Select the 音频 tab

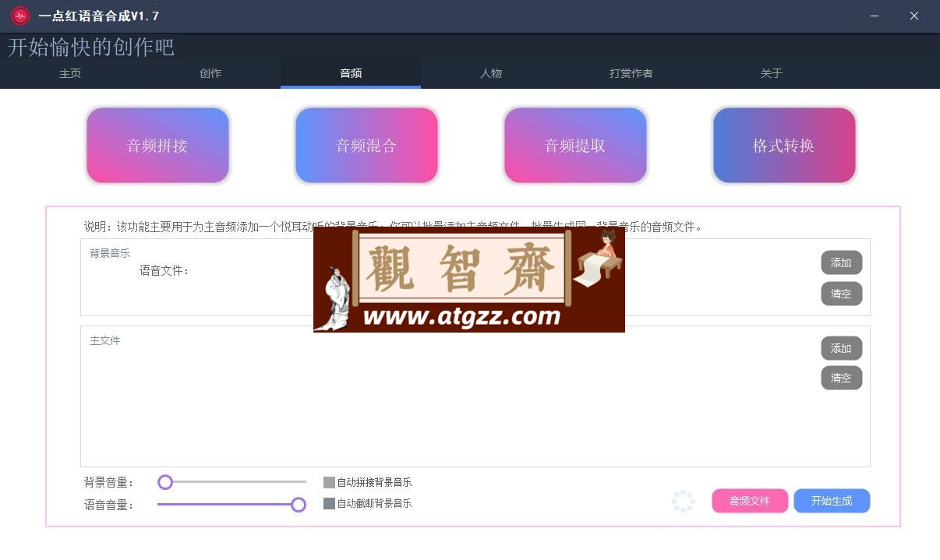click(x=351, y=73)
